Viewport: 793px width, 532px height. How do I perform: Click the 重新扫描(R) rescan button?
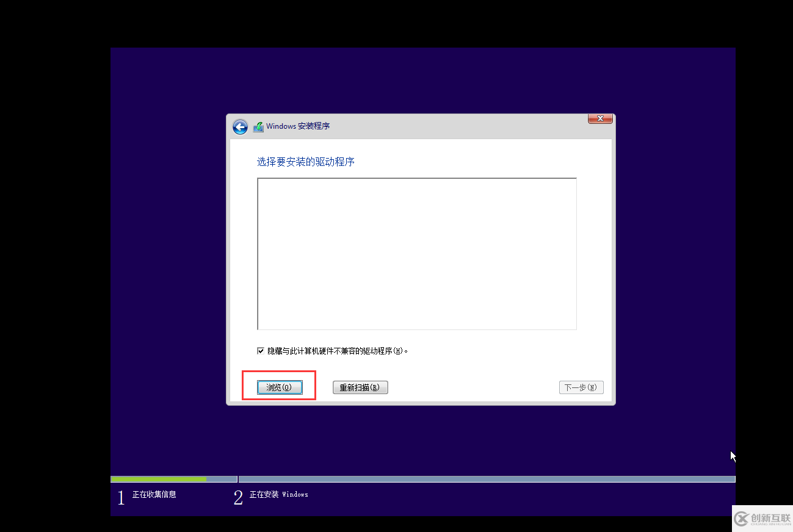360,387
